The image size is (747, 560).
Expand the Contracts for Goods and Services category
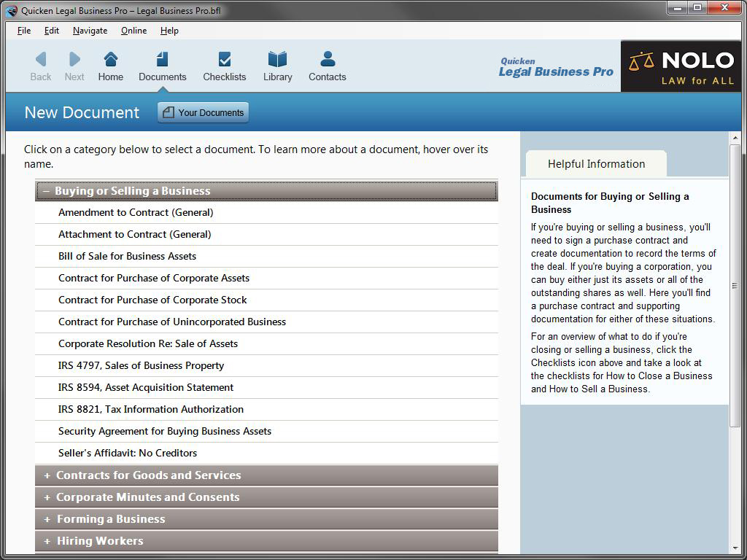click(x=266, y=475)
